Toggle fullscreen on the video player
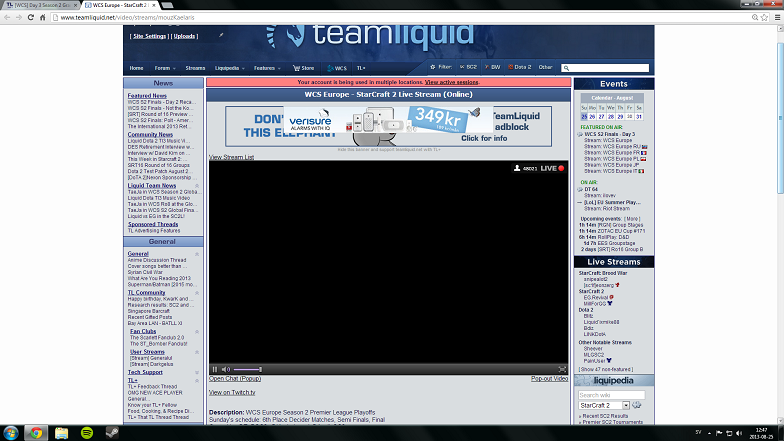784x441 pixels. point(562,370)
